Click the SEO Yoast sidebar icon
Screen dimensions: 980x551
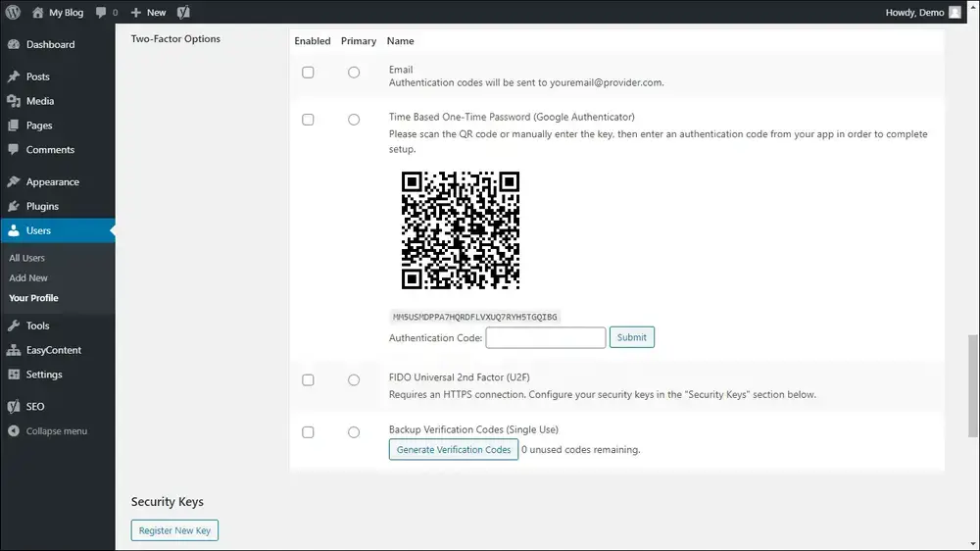[x=14, y=406]
